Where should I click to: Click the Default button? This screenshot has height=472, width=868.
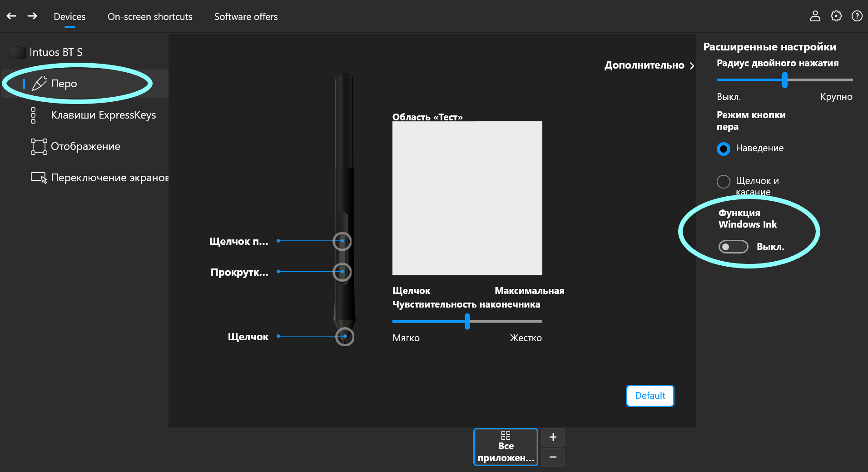point(650,395)
